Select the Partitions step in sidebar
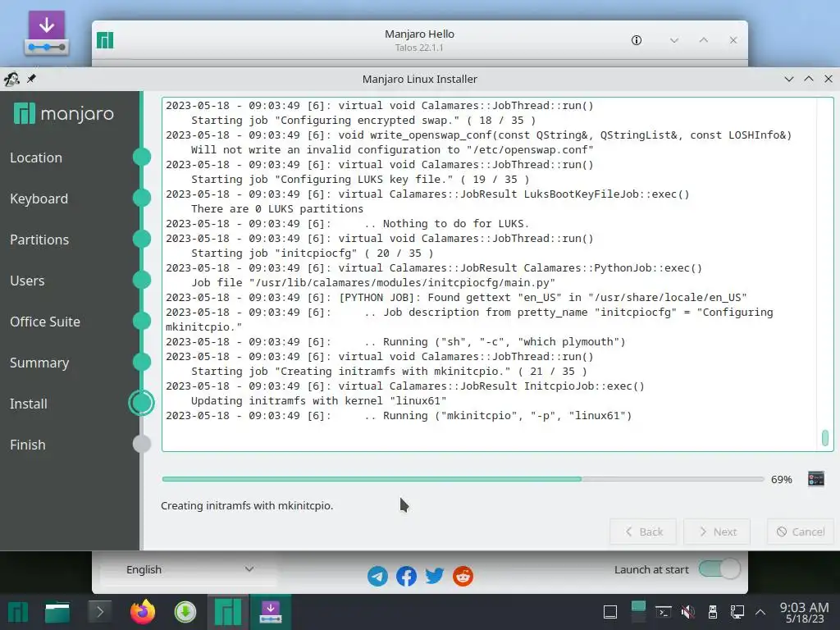This screenshot has width=840, height=630. click(39, 240)
